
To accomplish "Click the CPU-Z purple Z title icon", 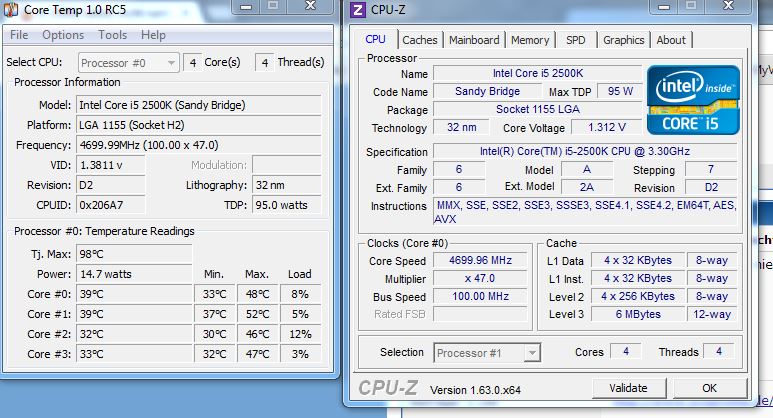I will (x=358, y=9).
